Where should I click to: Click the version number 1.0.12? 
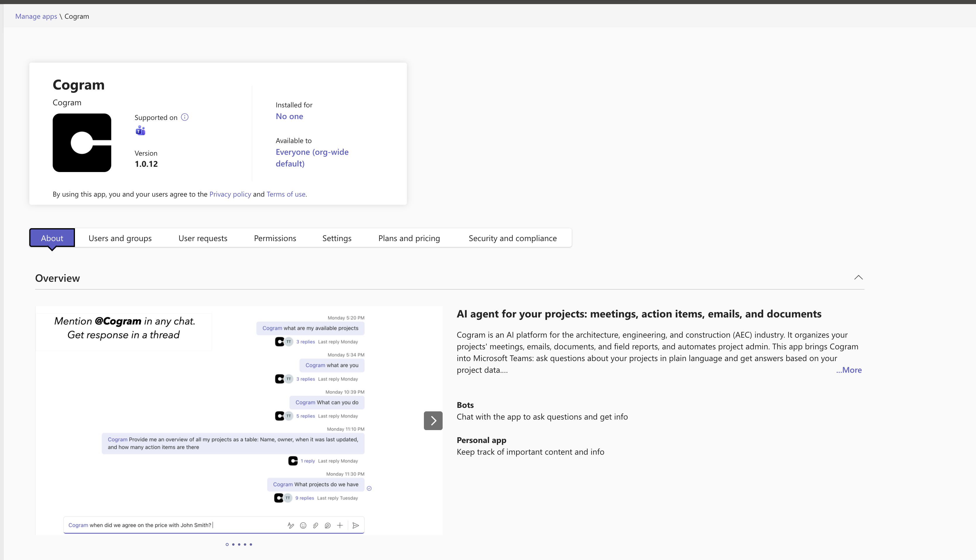click(x=146, y=164)
